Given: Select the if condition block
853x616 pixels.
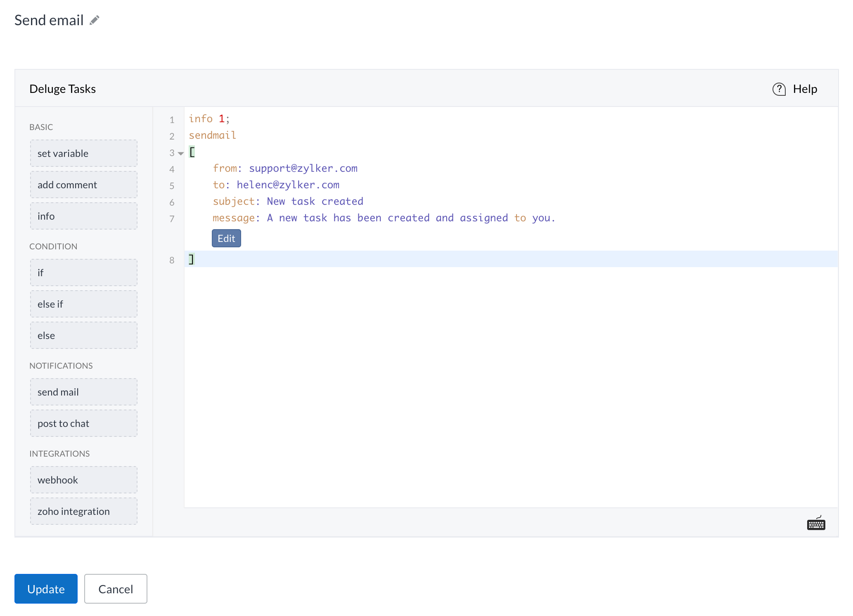Looking at the screenshot, I should tap(83, 272).
